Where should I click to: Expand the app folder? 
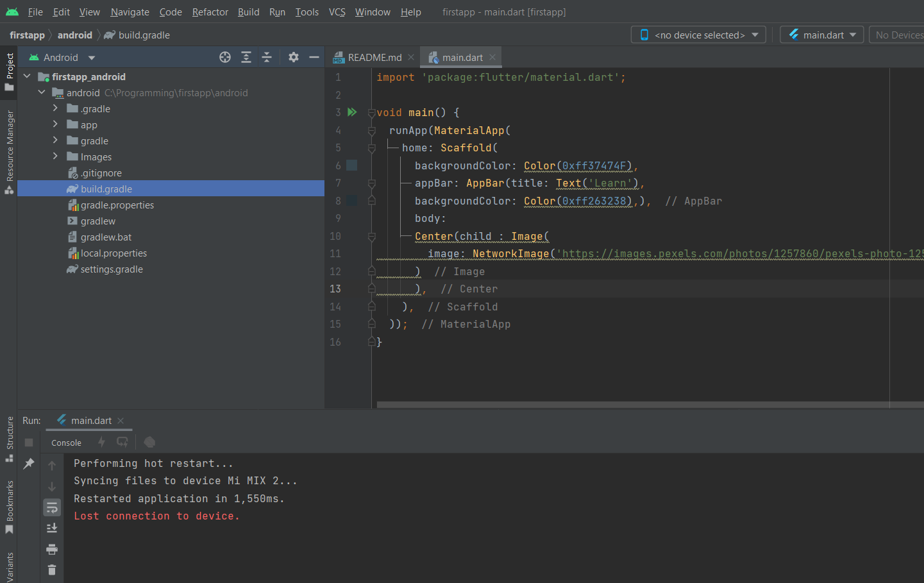pyautogui.click(x=55, y=124)
